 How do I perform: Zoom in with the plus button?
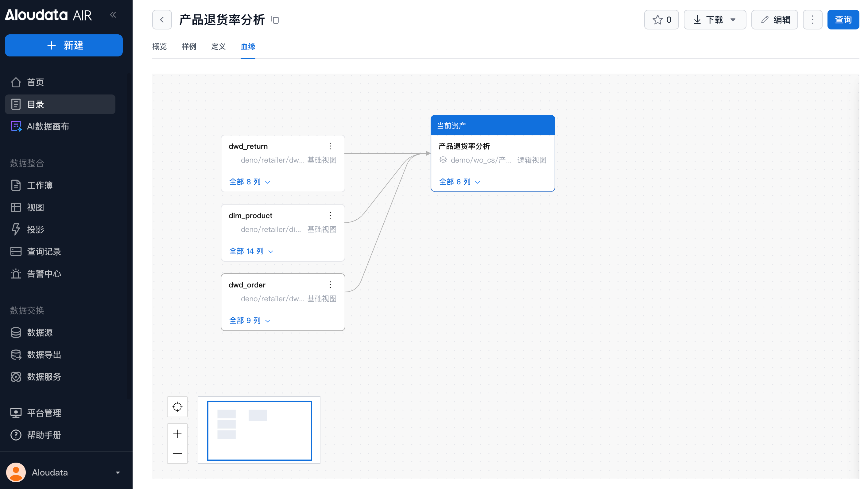click(x=177, y=434)
